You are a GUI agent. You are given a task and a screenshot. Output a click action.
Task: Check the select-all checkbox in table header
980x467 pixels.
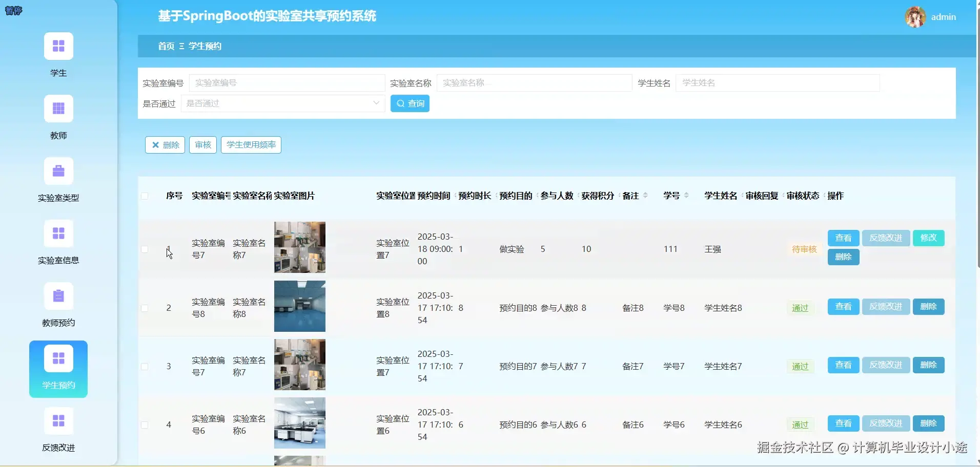point(145,196)
